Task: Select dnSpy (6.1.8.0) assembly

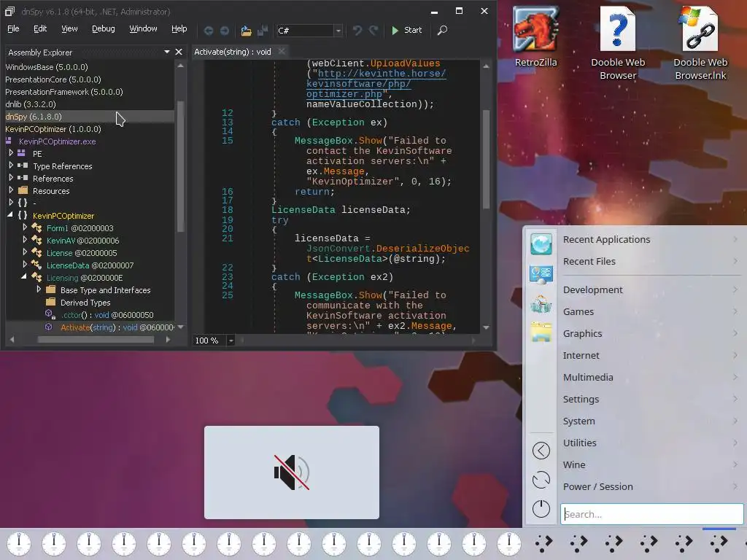Action: click(34, 117)
